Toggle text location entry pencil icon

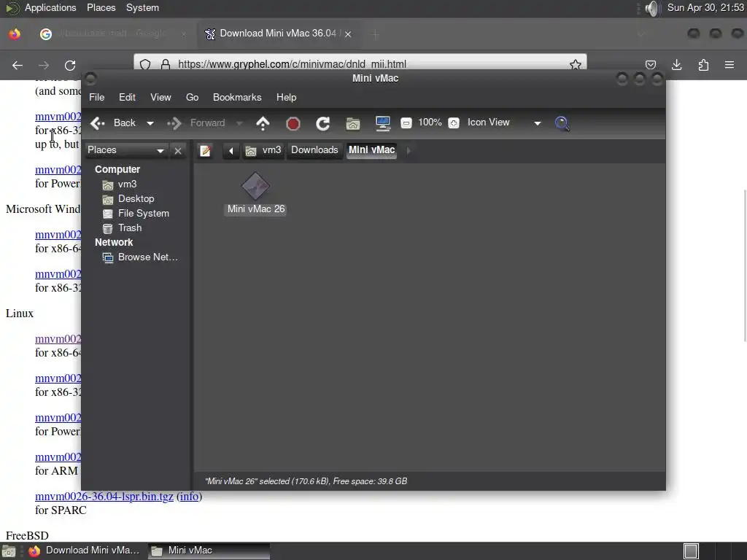(205, 151)
